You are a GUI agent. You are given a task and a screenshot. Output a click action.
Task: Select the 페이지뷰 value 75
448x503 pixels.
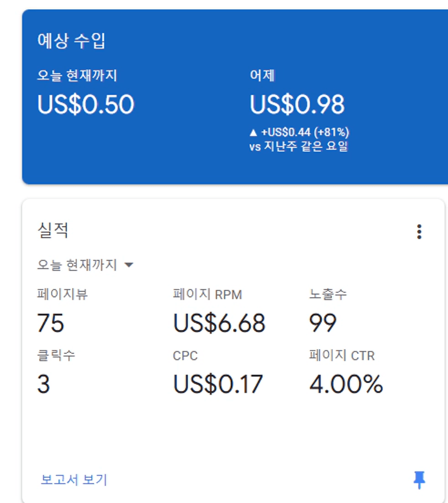pos(50,324)
